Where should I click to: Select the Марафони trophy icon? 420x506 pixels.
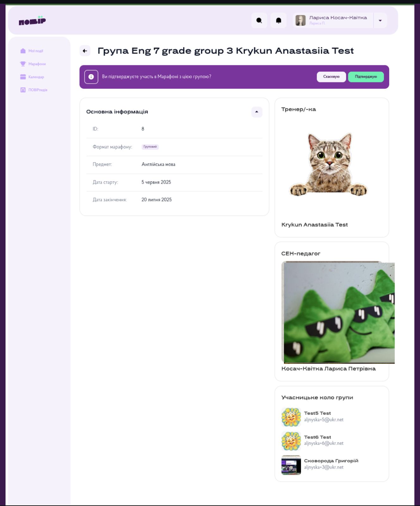[23, 64]
